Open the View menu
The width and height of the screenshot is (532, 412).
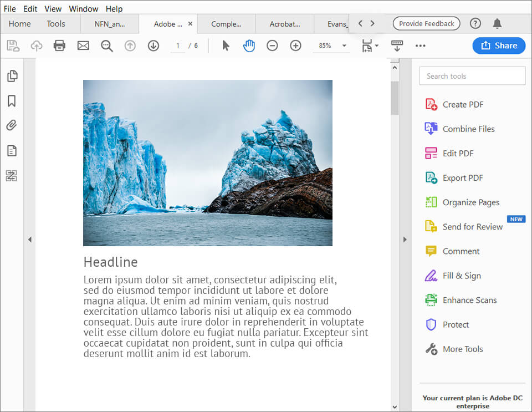53,8
